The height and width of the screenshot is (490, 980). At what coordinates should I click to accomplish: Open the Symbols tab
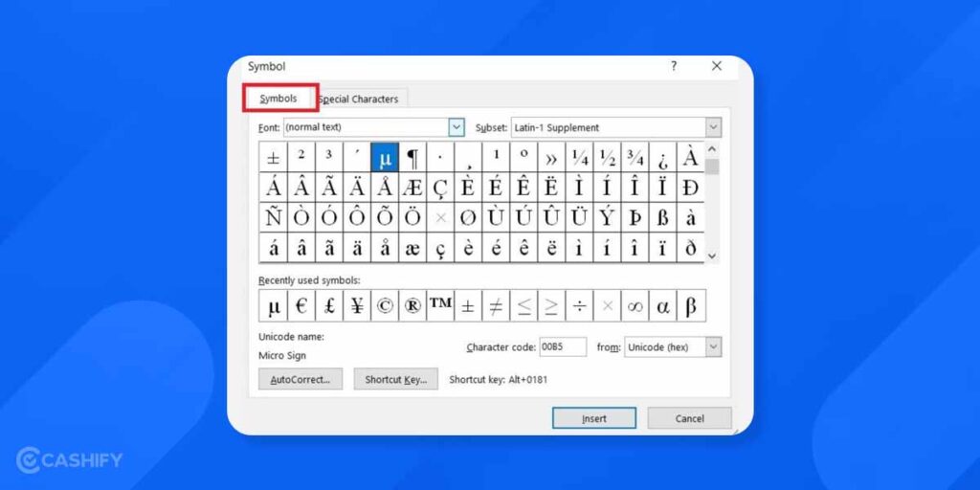click(x=278, y=99)
